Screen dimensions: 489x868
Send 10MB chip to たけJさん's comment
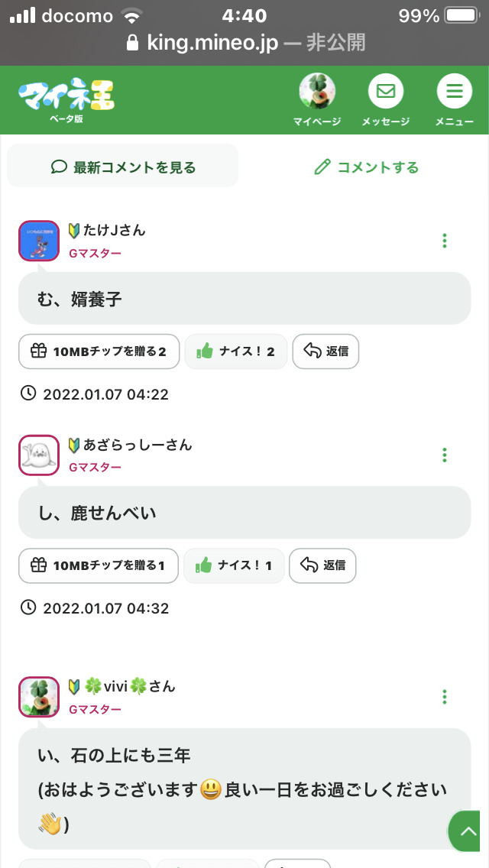point(99,351)
